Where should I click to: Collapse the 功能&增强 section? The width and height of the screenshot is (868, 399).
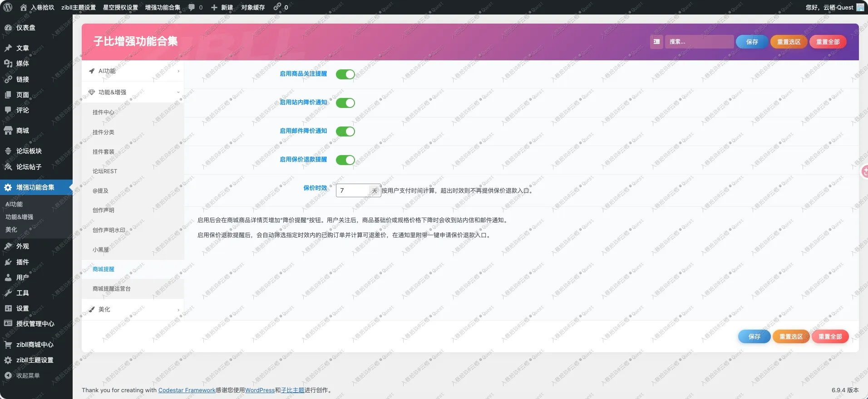133,92
